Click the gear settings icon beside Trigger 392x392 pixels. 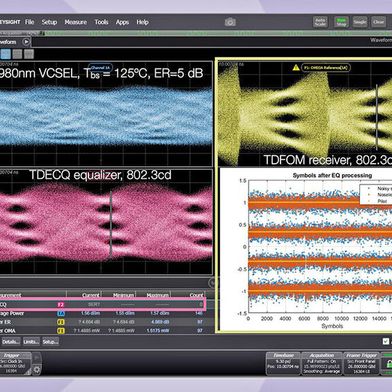[x=37, y=369]
